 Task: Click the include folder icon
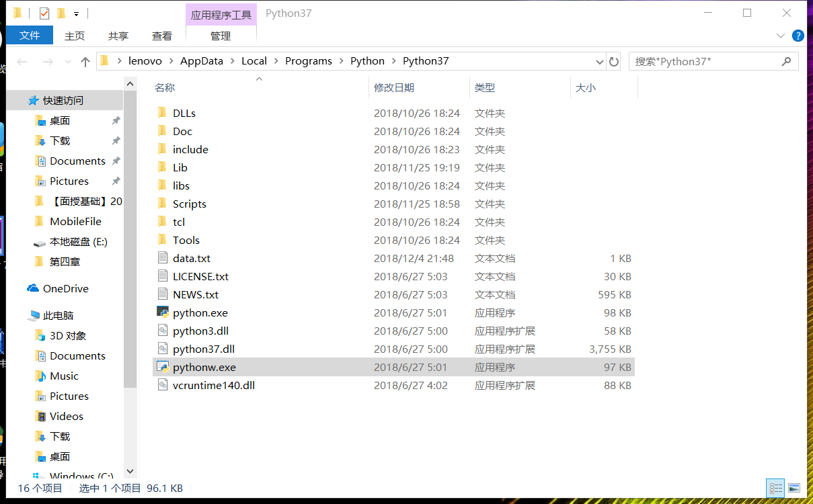pyautogui.click(x=162, y=149)
